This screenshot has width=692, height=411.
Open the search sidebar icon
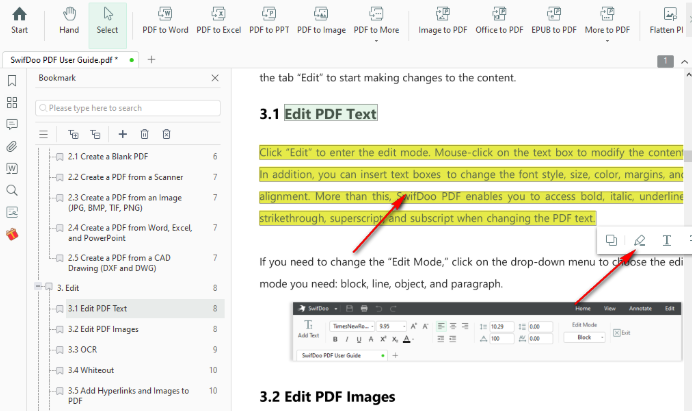tap(12, 190)
